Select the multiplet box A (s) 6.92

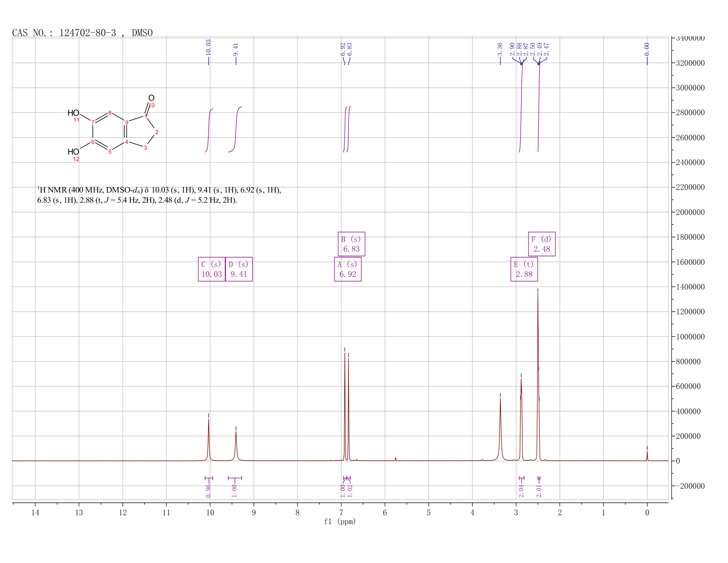348,269
